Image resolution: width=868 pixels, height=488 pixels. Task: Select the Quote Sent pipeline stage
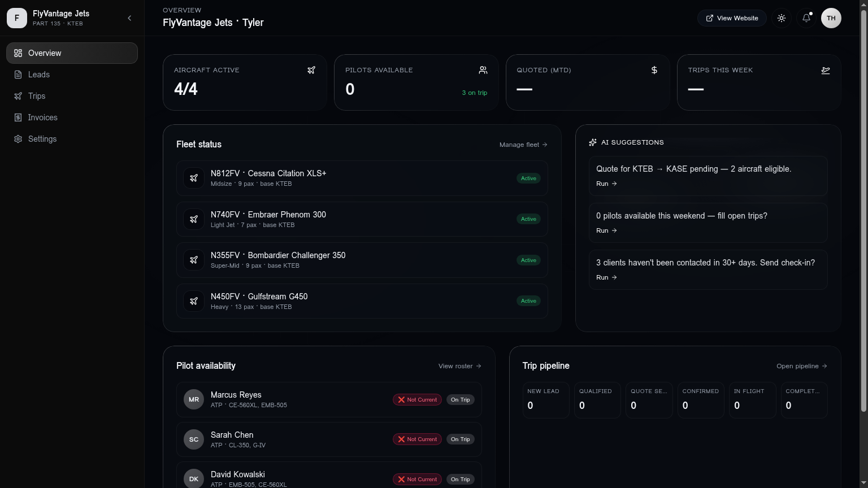(649, 400)
